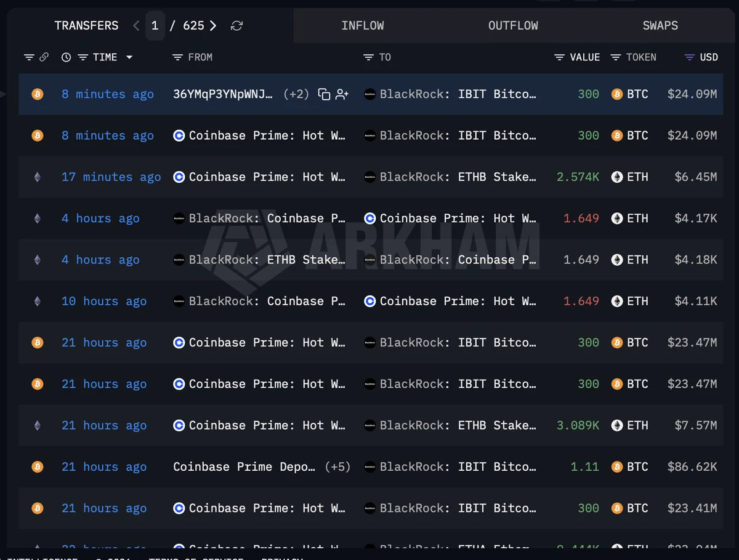Click BTC token icon in $86.62K row
739x560 pixels.
click(617, 466)
